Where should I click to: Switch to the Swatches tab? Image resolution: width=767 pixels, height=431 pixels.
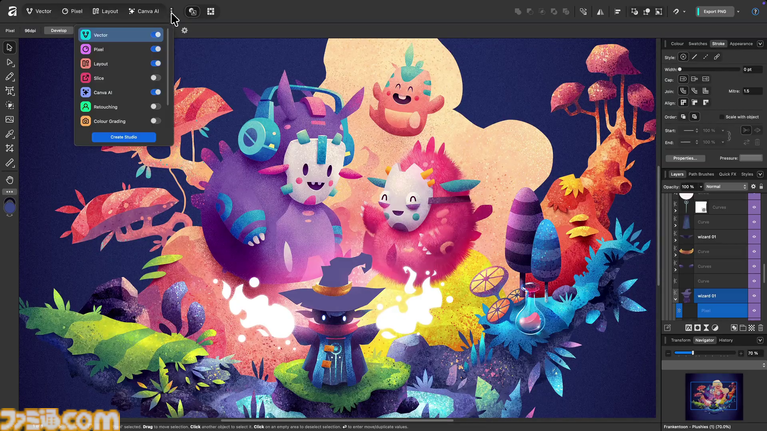tap(697, 44)
